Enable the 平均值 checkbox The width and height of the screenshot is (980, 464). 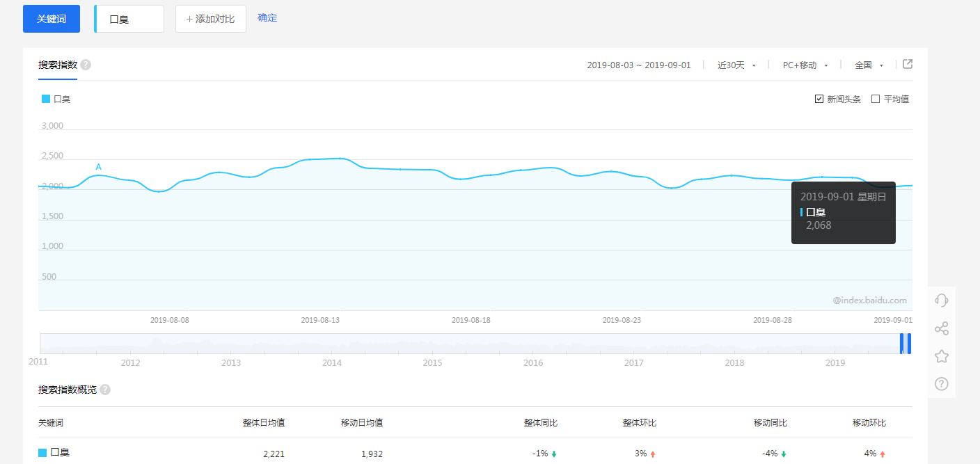pos(876,99)
